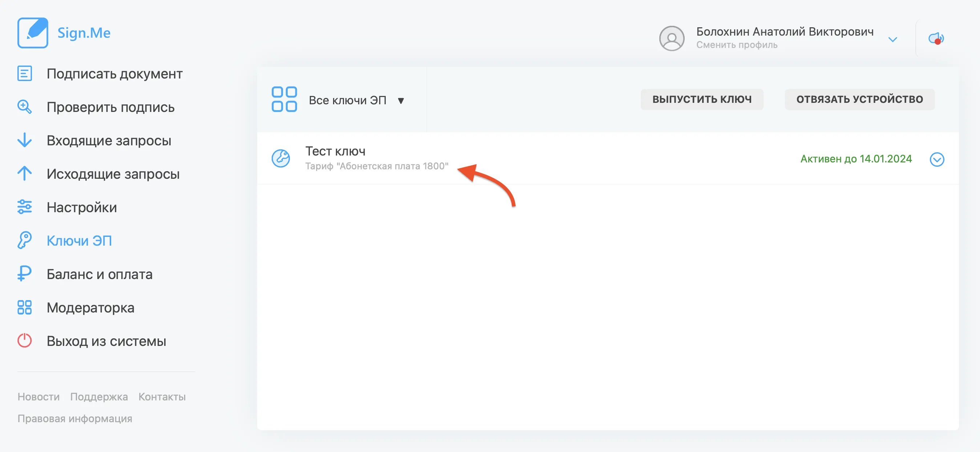
Task: Open the Поддержка link
Action: coord(99,396)
